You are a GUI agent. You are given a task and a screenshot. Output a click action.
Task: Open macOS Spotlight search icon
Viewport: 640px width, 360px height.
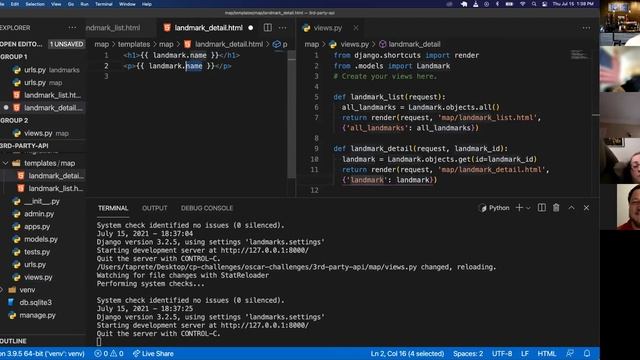[534, 4]
